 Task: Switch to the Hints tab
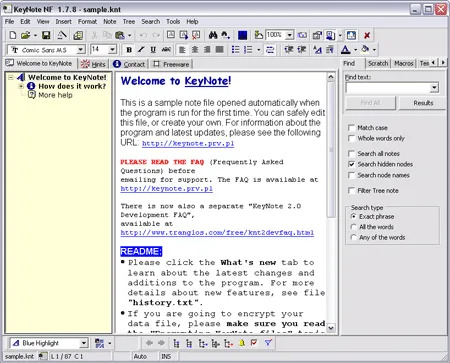[x=94, y=64]
